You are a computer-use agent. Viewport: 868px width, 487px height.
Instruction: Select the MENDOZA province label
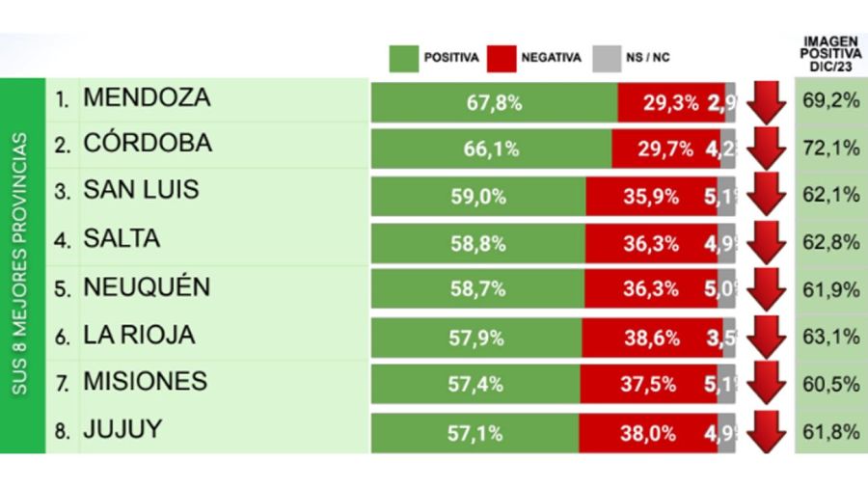[x=147, y=98]
